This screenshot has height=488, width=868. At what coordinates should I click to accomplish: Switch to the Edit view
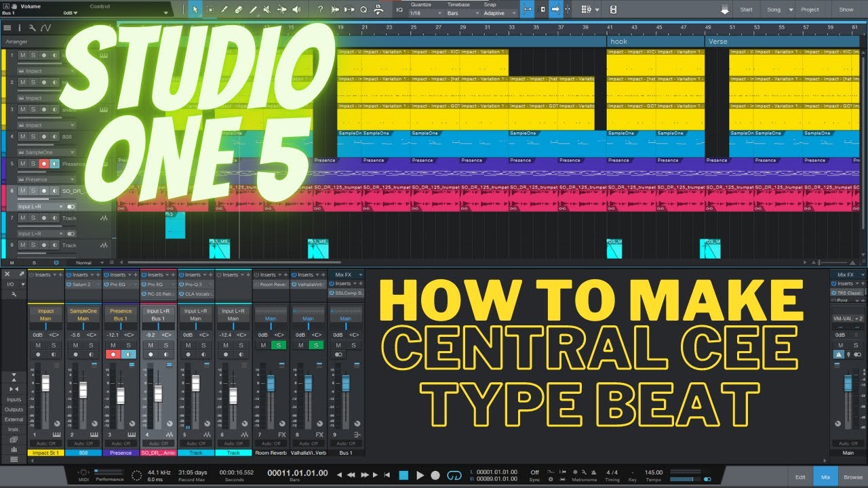click(x=800, y=477)
